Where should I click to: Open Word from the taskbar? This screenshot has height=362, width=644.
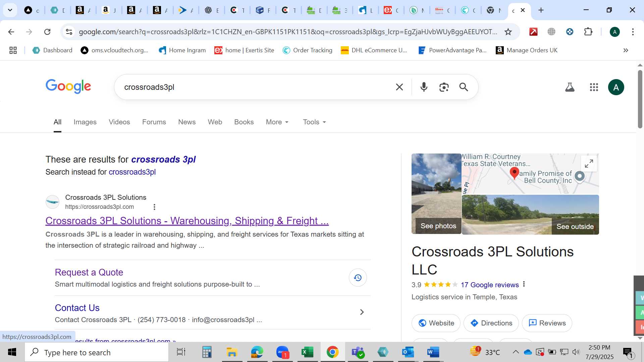433,352
